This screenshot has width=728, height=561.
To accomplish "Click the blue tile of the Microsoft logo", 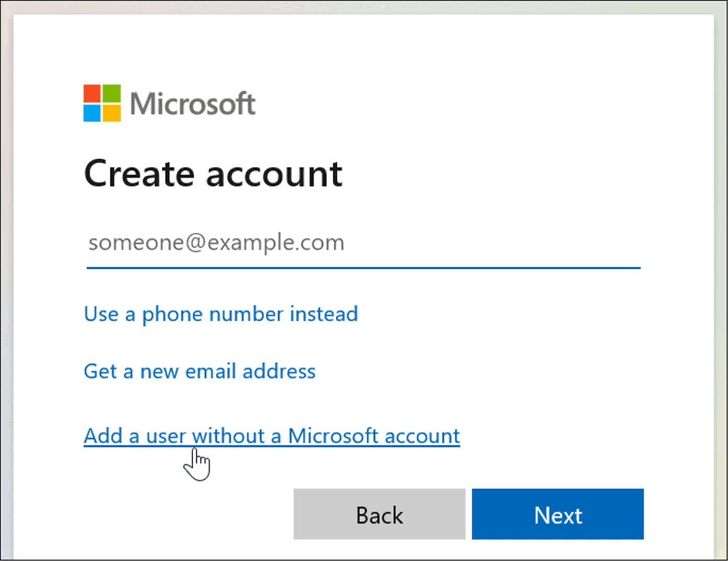I will (x=93, y=112).
